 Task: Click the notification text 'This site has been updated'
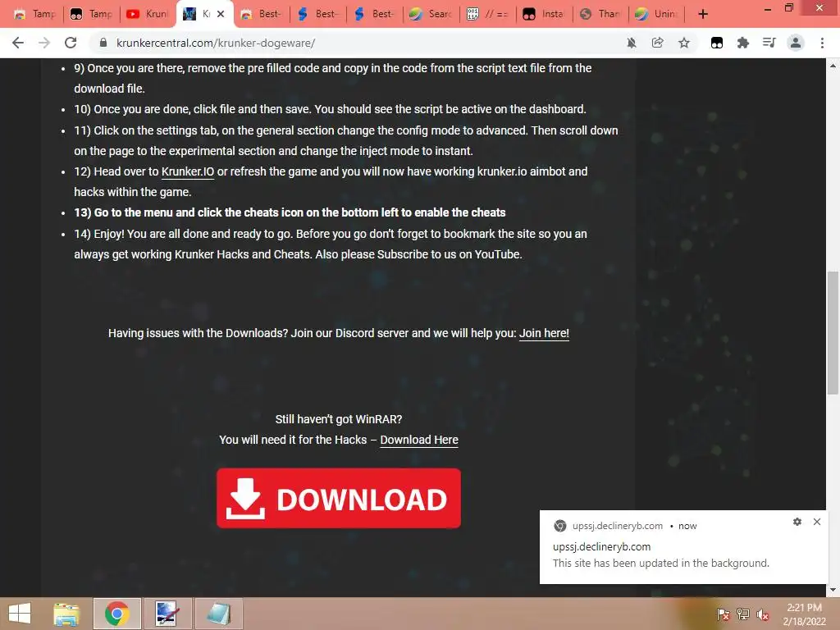(660, 563)
